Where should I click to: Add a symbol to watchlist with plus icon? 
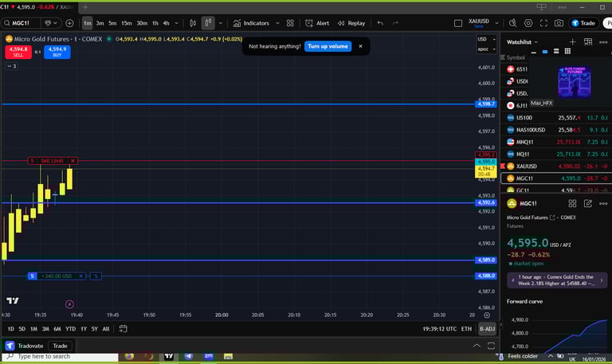(x=572, y=41)
